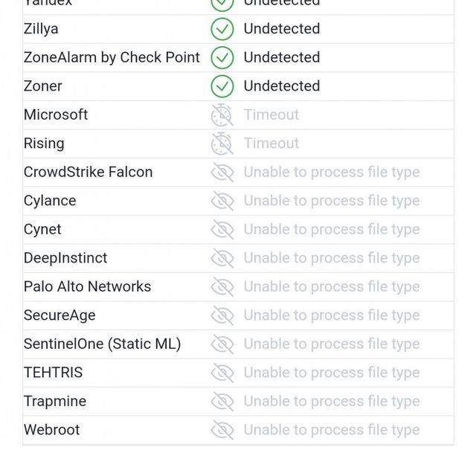The image size is (476, 450).
Task: Click the crossed-eye icon in Trapmine row
Action: coord(222,402)
